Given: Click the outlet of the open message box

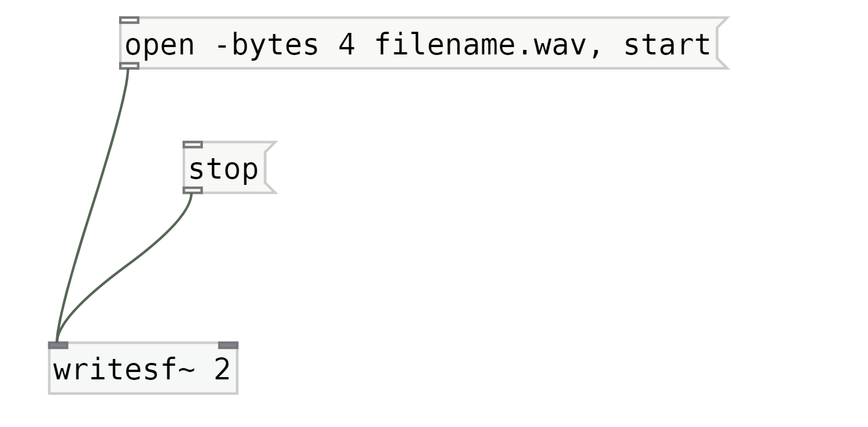Looking at the screenshot, I should coord(129,66).
